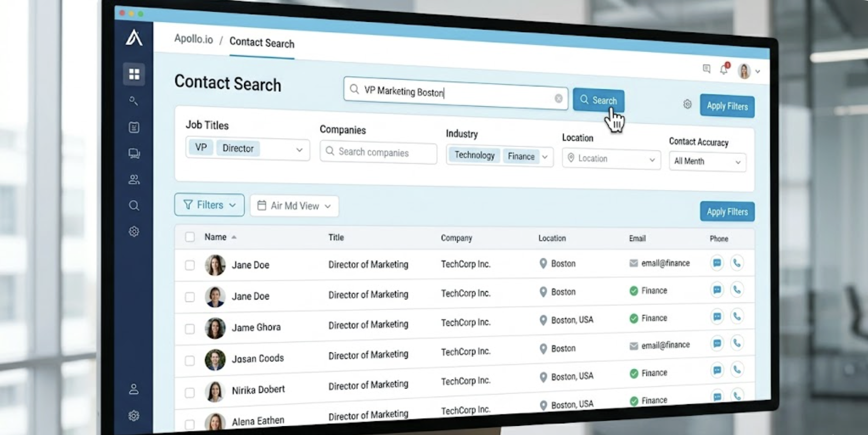
Task: Tick the checkbox for Nirika Dobert
Action: tap(190, 392)
